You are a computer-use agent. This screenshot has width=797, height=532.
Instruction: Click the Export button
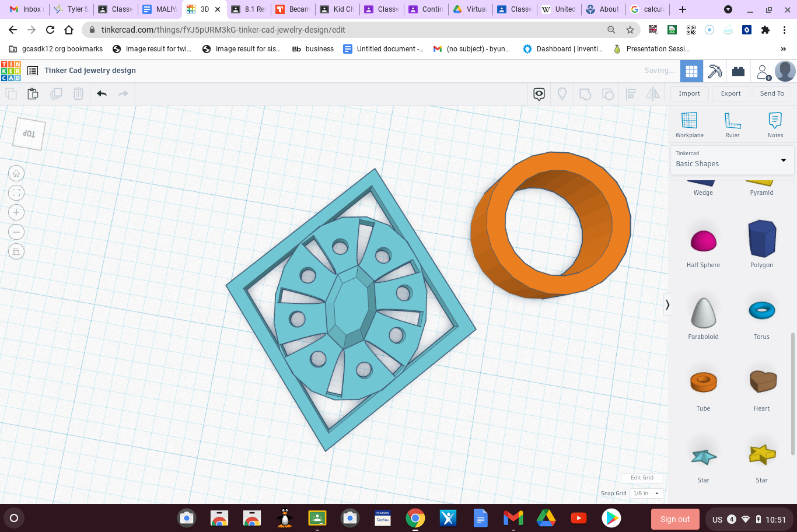pos(730,93)
